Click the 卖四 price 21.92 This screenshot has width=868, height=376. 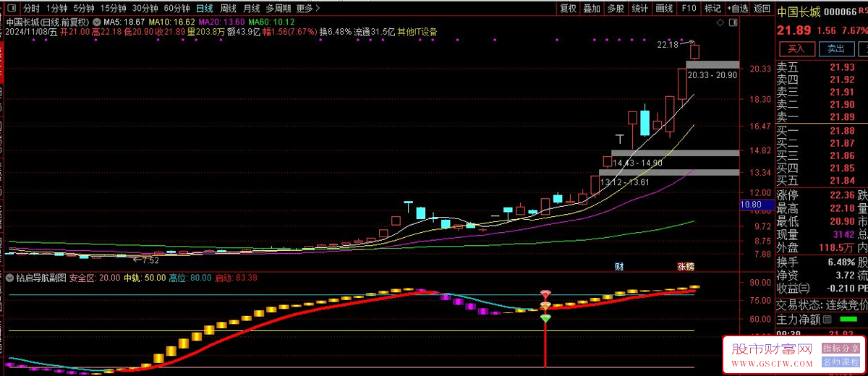click(x=842, y=80)
